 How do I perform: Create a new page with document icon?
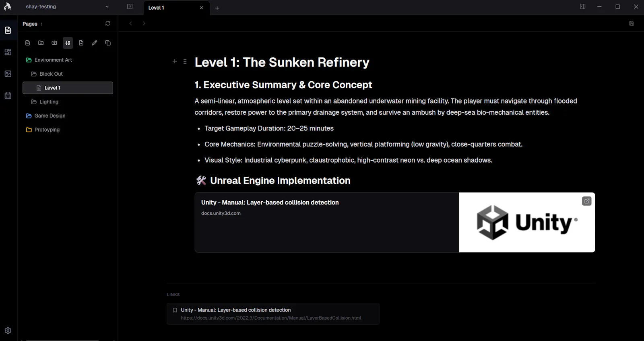28,43
